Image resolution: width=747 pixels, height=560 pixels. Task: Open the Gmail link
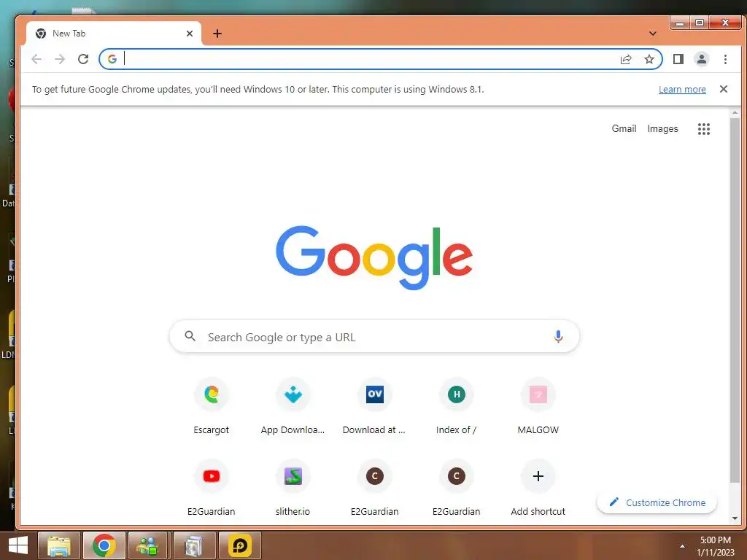tap(624, 128)
